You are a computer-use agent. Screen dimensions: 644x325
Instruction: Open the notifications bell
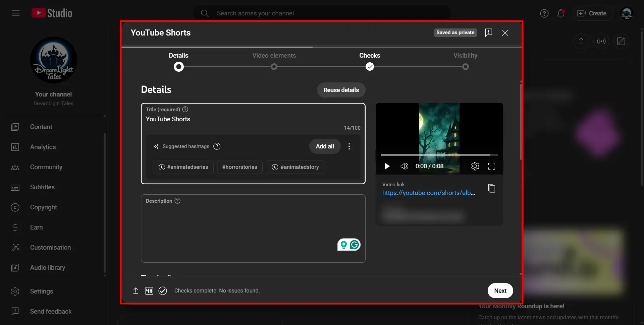[561, 13]
